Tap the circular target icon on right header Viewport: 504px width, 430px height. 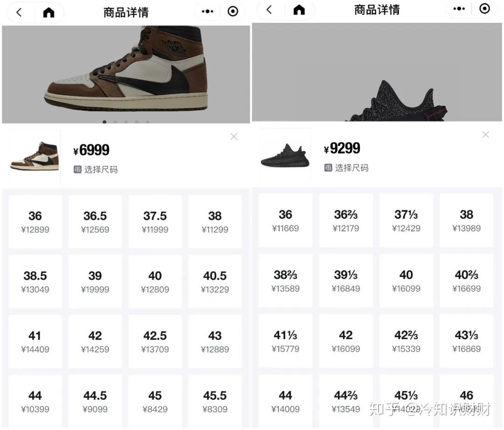(484, 9)
